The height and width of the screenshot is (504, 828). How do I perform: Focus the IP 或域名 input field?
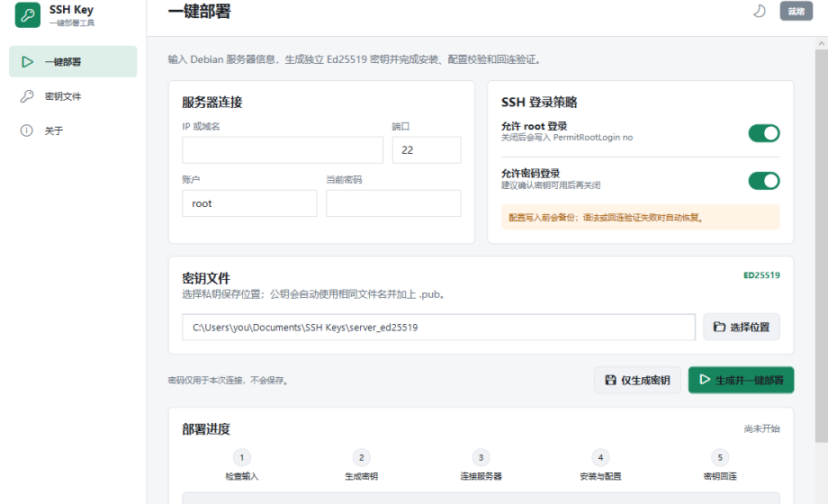point(283,150)
